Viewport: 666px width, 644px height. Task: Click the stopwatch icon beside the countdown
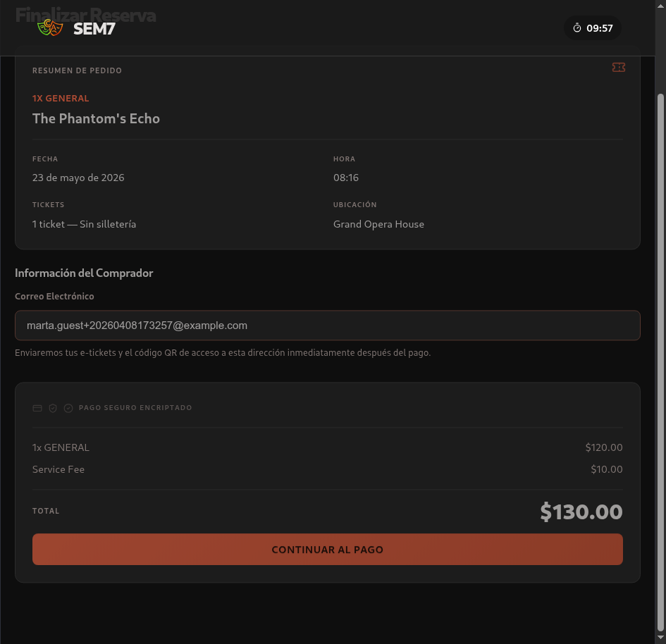coord(577,28)
